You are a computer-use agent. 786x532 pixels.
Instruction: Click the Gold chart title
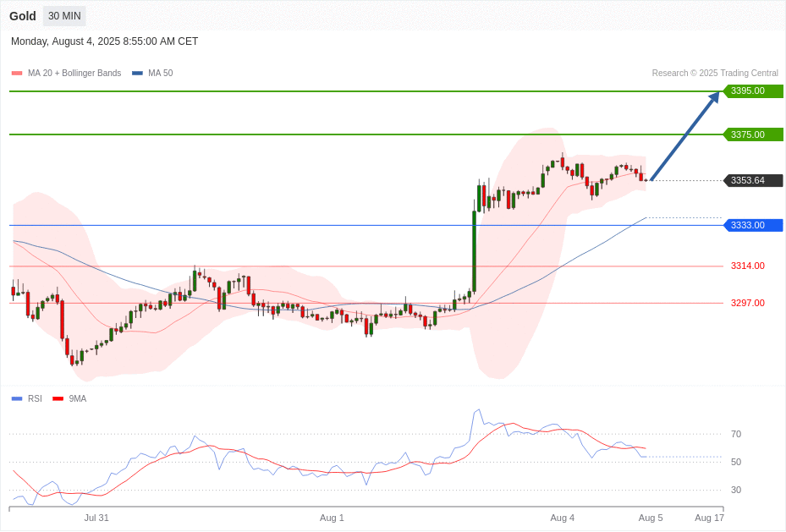point(23,16)
